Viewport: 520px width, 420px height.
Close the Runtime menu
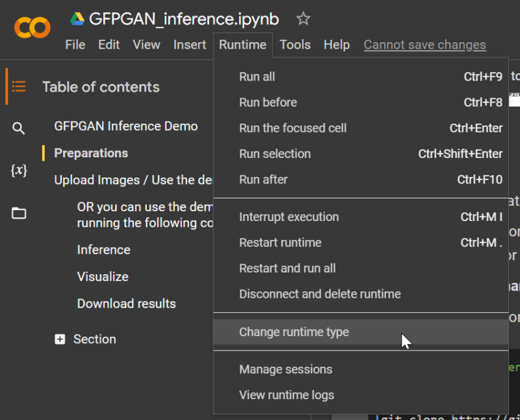tap(242, 45)
